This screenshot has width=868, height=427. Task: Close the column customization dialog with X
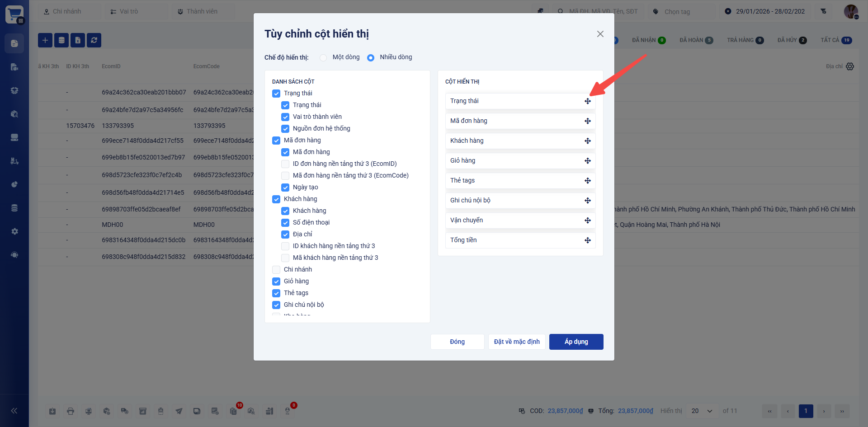pos(600,34)
